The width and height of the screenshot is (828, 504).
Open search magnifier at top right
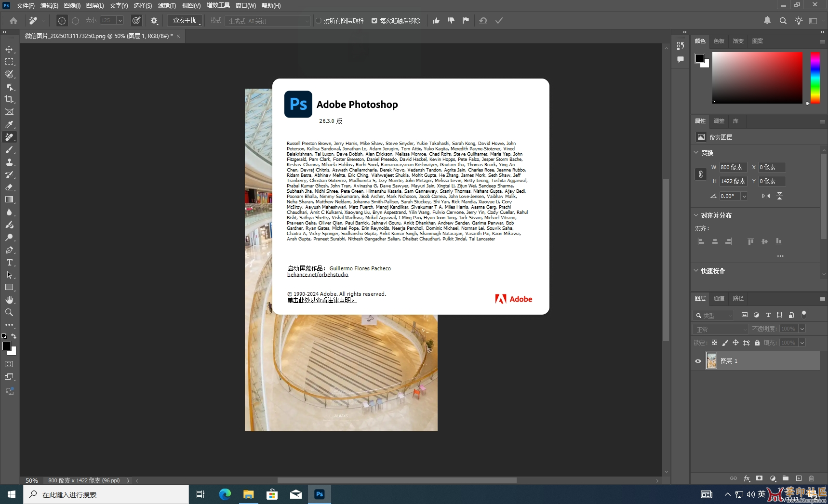(783, 21)
